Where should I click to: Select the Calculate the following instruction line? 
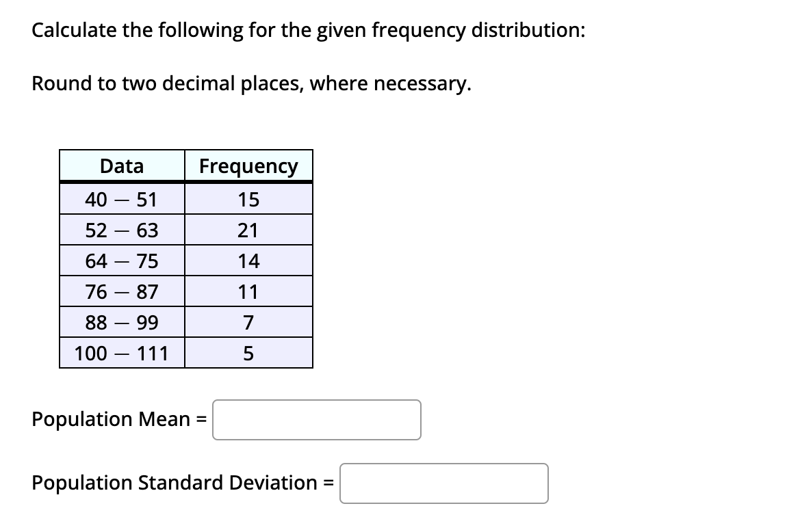(x=307, y=30)
